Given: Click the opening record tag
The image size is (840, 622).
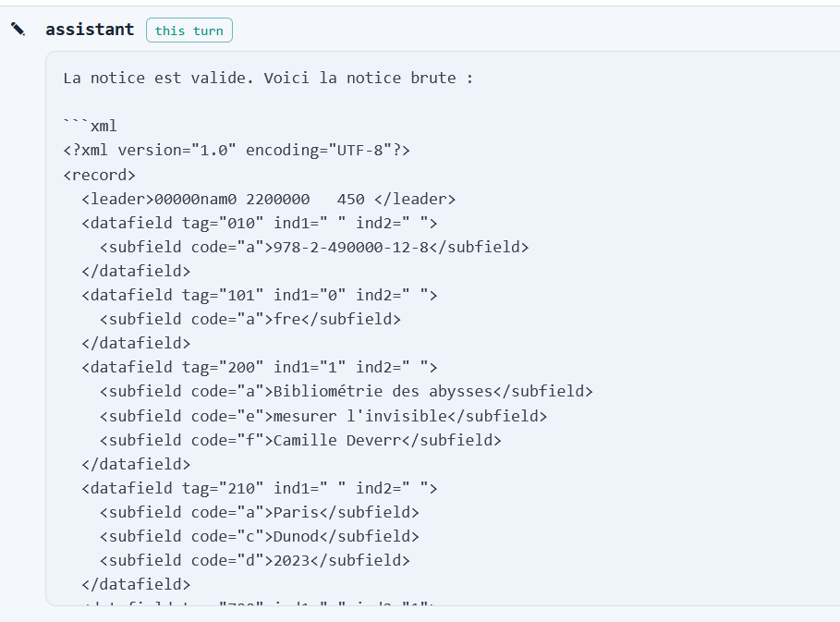Looking at the screenshot, I should [x=99, y=175].
